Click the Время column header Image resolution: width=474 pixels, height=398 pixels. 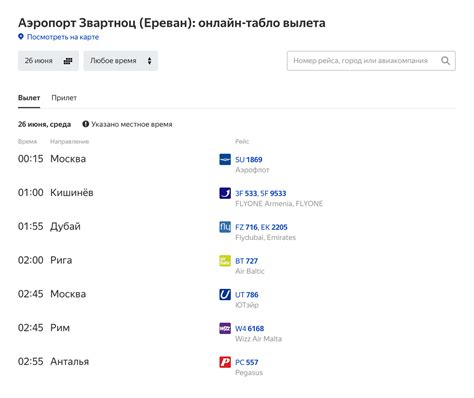[27, 142]
